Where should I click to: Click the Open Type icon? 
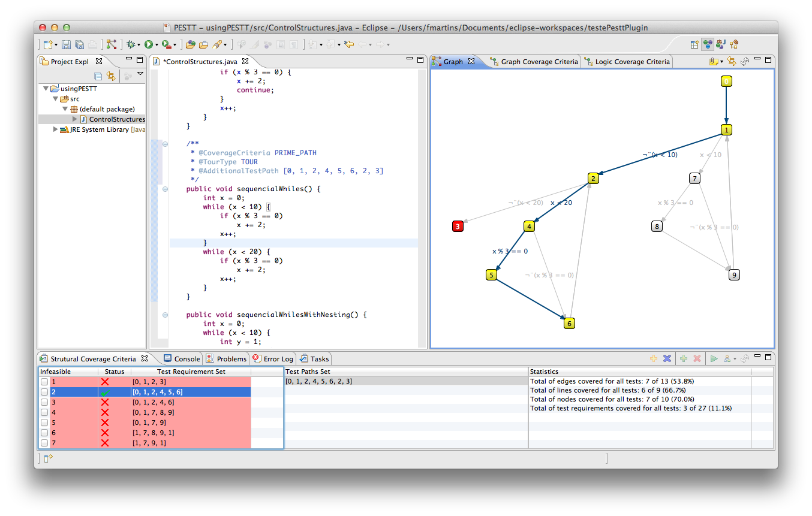click(190, 44)
